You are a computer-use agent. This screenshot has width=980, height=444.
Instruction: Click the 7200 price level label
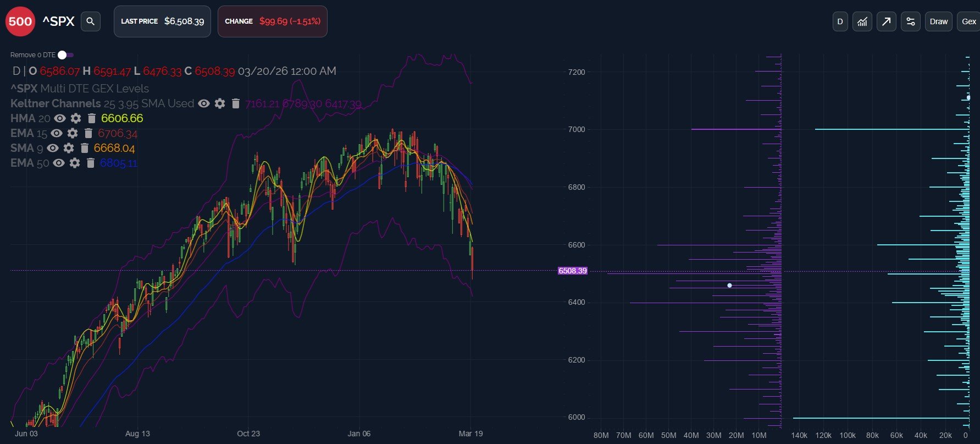tap(577, 72)
